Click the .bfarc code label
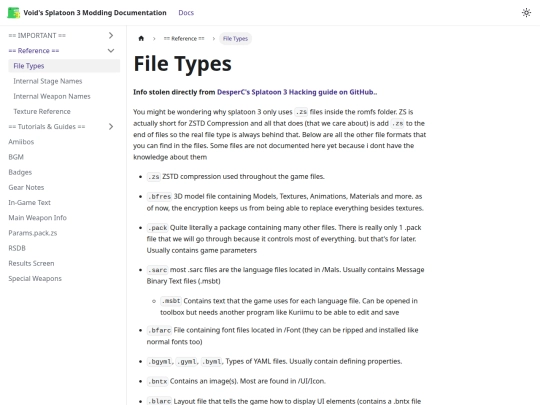This screenshot has width=540, height=405. 159,330
